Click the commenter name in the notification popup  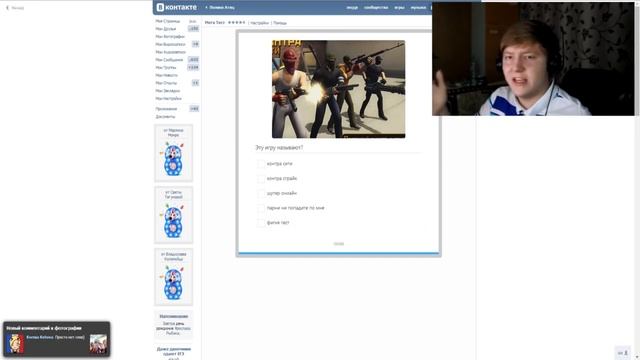tap(40, 337)
